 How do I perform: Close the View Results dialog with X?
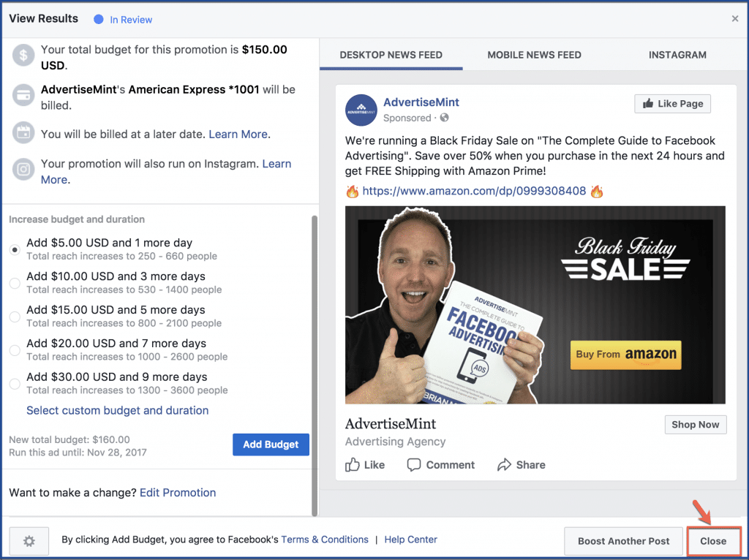coord(734,18)
